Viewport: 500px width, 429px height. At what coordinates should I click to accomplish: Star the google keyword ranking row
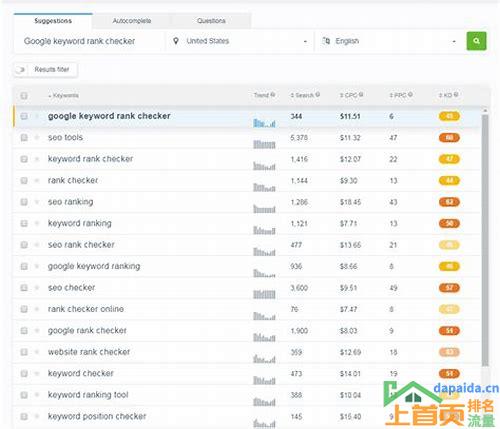[37, 266]
